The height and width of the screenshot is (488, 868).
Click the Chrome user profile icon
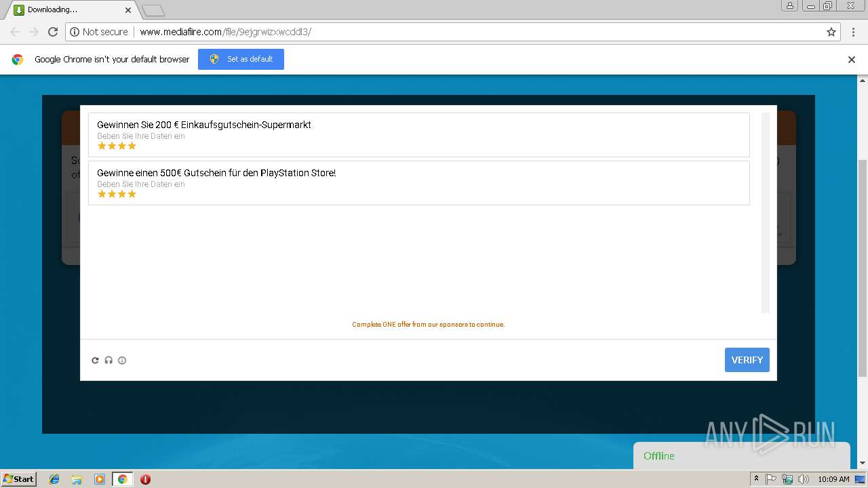pyautogui.click(x=790, y=5)
